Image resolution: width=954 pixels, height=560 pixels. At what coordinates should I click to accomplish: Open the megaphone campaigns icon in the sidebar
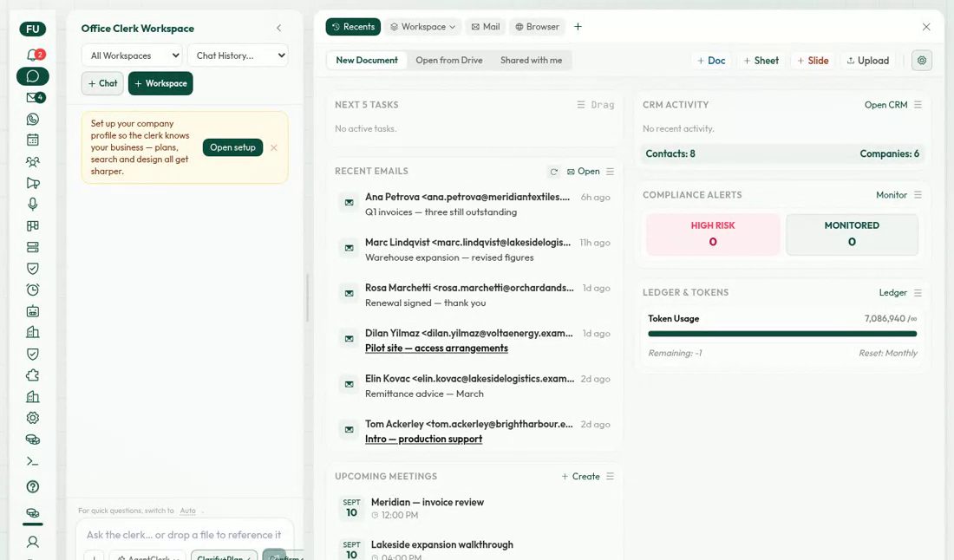(33, 183)
